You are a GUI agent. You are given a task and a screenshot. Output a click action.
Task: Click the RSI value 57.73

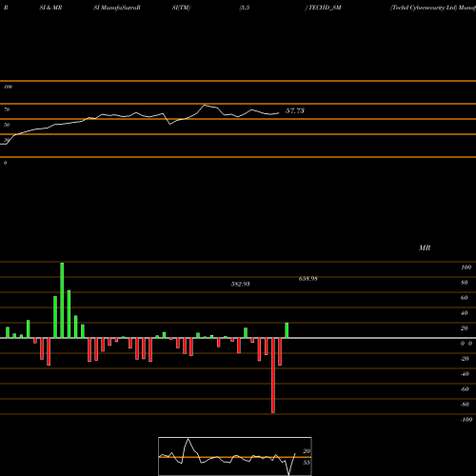click(x=295, y=110)
